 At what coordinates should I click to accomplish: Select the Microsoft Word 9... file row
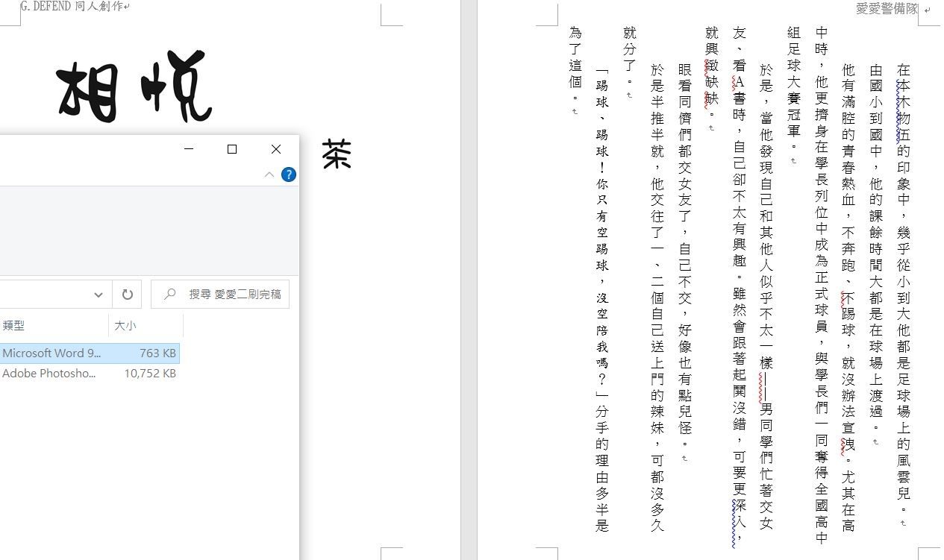pos(90,353)
